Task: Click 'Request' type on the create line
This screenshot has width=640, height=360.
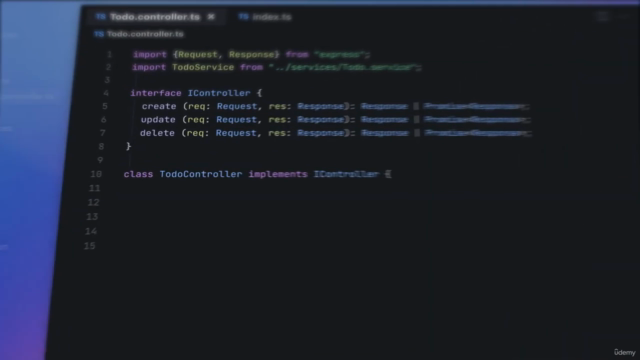Action: tap(237, 107)
